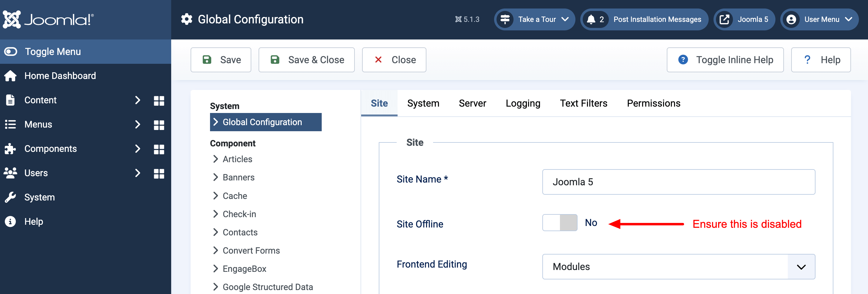Click the Help button in toolbar
The width and height of the screenshot is (868, 294).
pos(821,60)
